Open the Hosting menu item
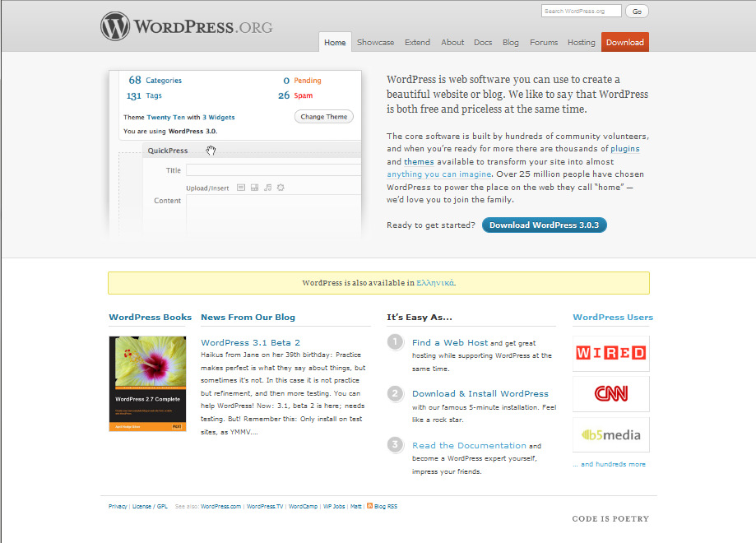This screenshot has height=543, width=756. 581,42
